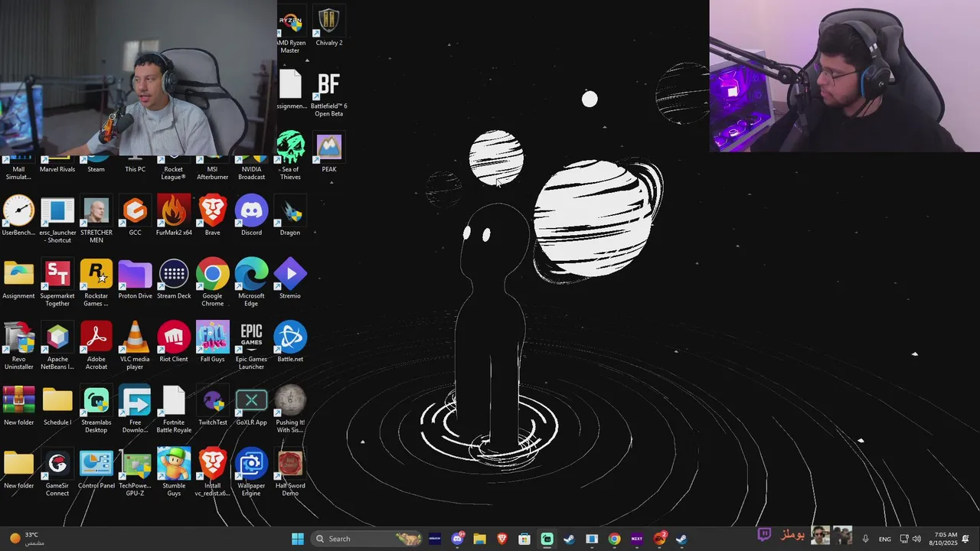980x551 pixels.
Task: Click the Windows Start button
Action: 298,539
